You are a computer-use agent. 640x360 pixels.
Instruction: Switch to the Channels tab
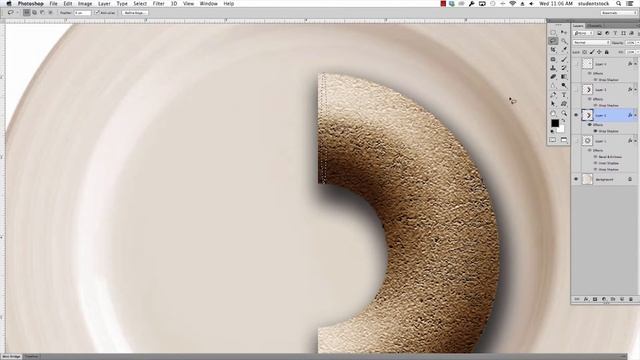[x=594, y=26]
